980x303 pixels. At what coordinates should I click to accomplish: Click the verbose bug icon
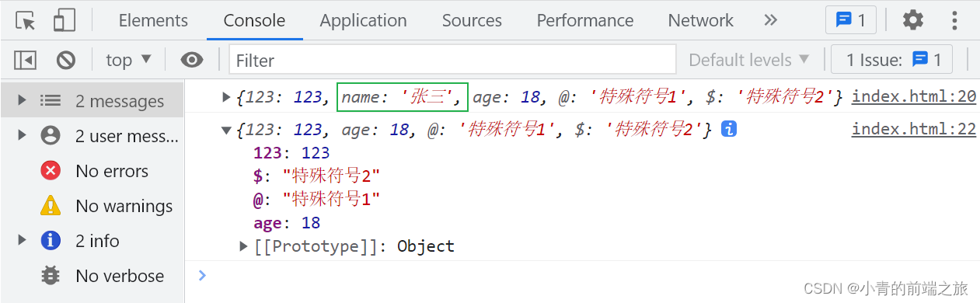[x=51, y=276]
